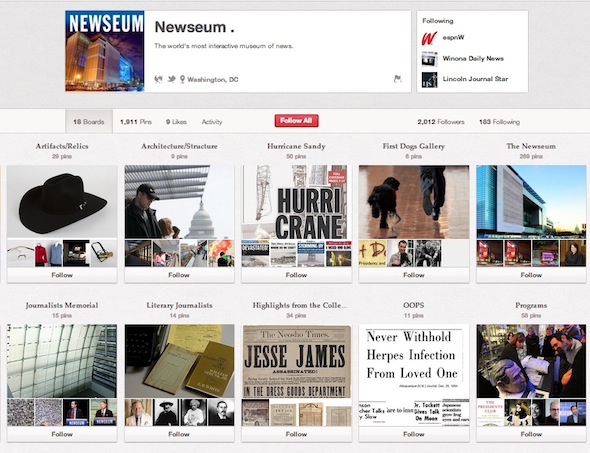This screenshot has width=590, height=453.
Task: Follow the Journalists Memorial board
Action: click(62, 434)
